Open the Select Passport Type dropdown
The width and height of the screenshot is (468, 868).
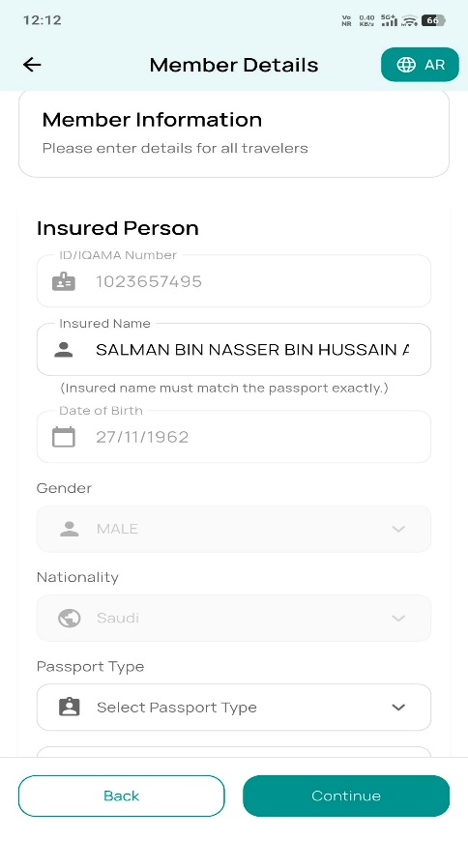tap(234, 707)
